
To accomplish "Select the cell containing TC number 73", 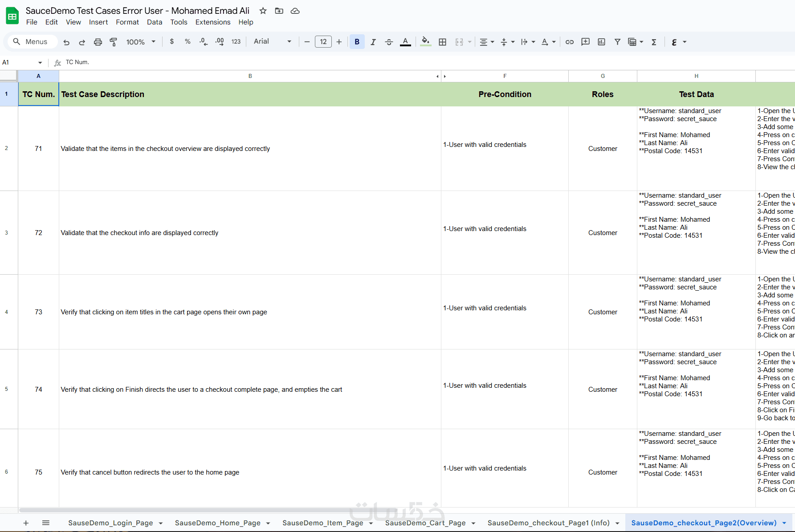I will pyautogui.click(x=38, y=312).
